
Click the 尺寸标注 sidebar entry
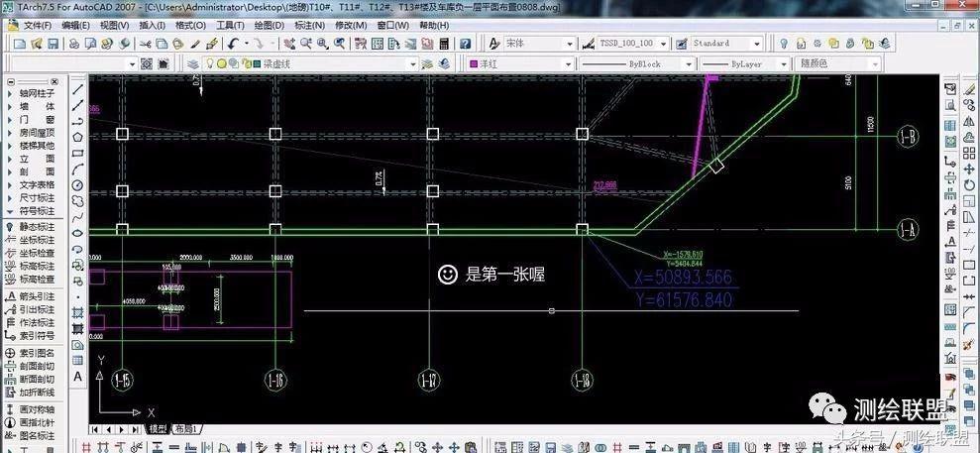click(36, 197)
